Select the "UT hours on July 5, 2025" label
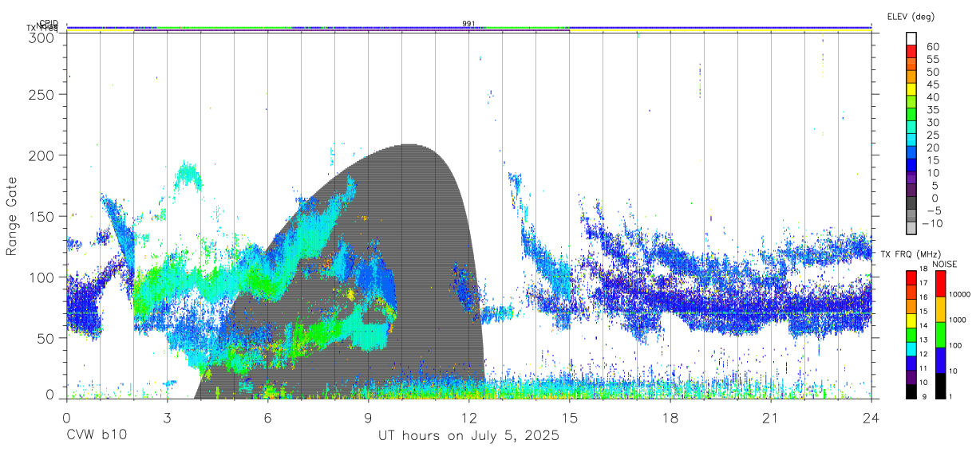This screenshot has width=980, height=452. pyautogui.click(x=468, y=436)
